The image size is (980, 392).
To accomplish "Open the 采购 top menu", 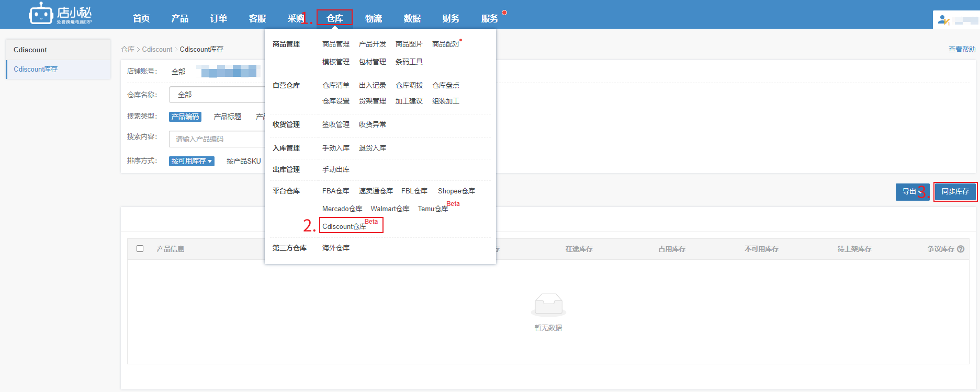I will click(x=296, y=18).
